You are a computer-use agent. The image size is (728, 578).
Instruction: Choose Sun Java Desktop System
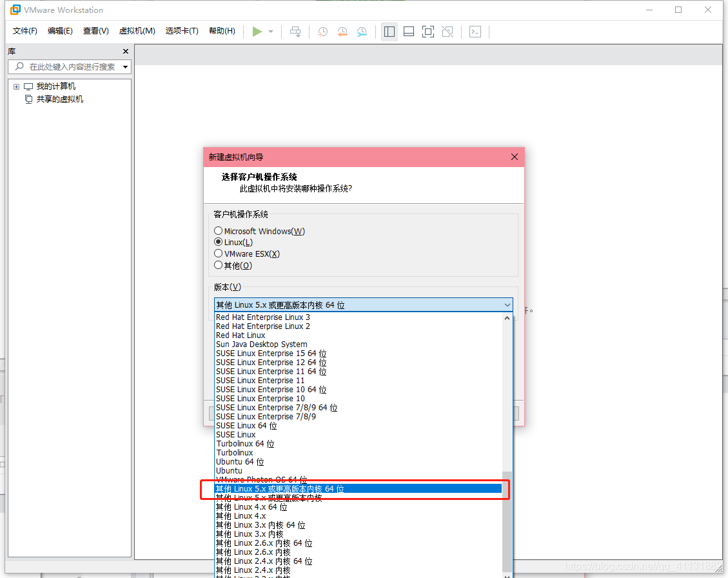pos(358,344)
